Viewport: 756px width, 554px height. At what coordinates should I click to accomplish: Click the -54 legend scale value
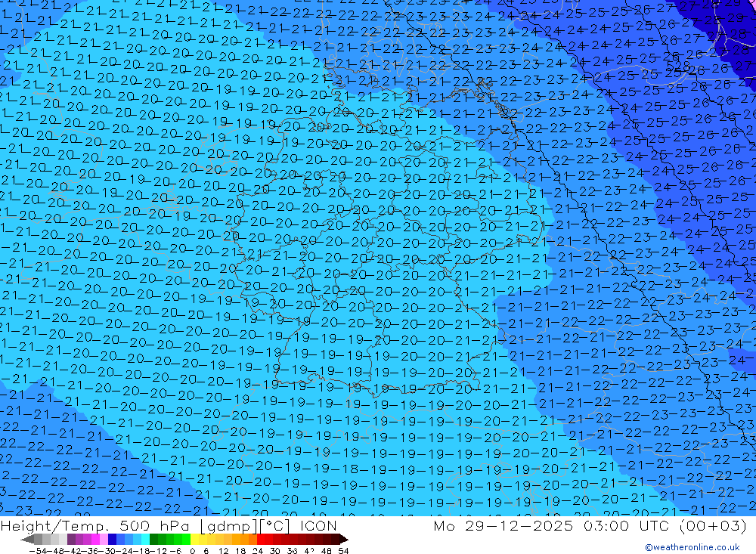point(38,551)
